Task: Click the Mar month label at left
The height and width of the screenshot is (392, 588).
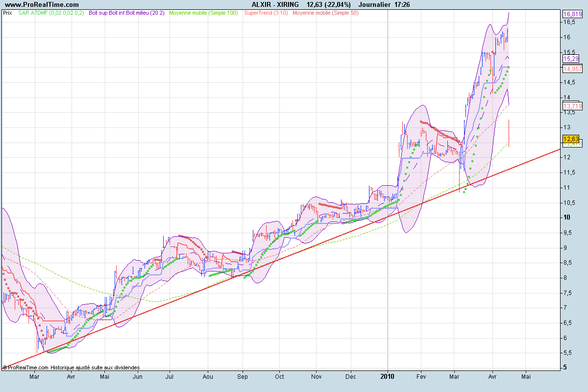Action: coord(34,377)
